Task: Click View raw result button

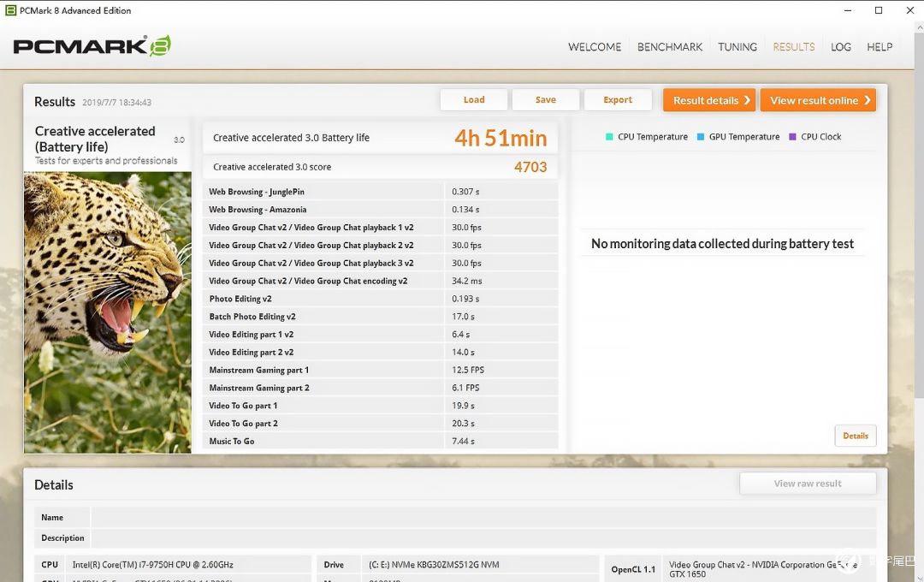Action: tap(808, 484)
